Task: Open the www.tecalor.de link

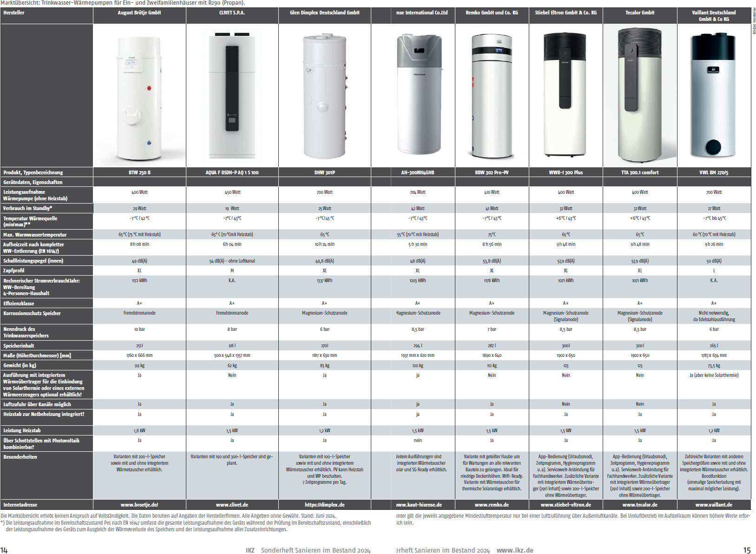Action: click(x=640, y=505)
